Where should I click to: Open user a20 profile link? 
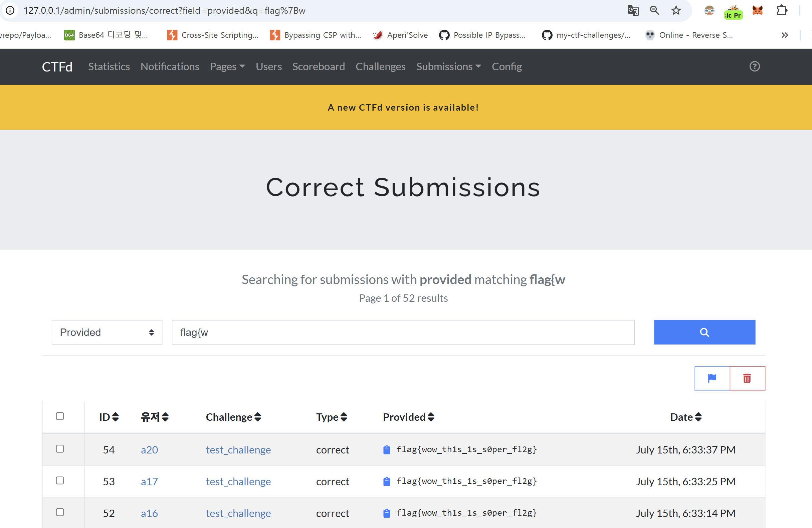point(150,450)
